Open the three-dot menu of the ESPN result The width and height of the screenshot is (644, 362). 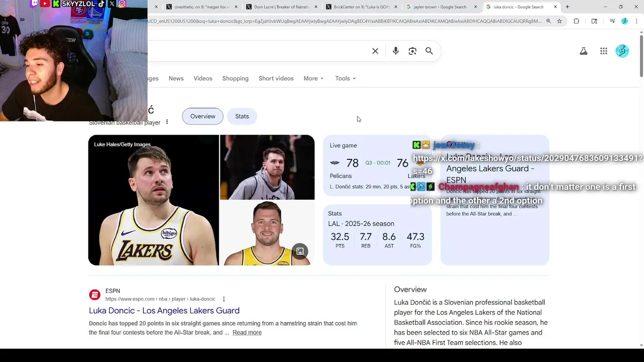click(x=224, y=299)
